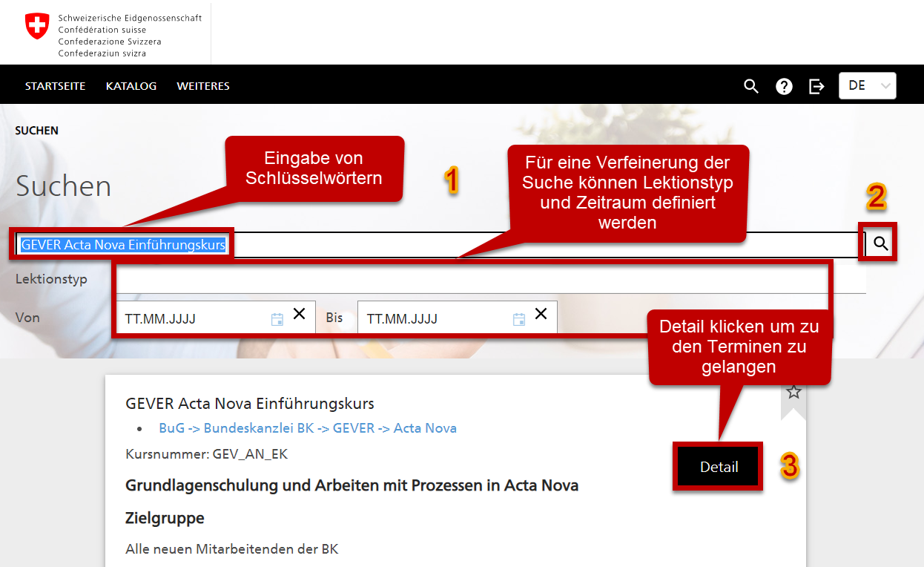The width and height of the screenshot is (924, 567).
Task: Open the WEITERES menu item
Action: pyautogui.click(x=203, y=86)
